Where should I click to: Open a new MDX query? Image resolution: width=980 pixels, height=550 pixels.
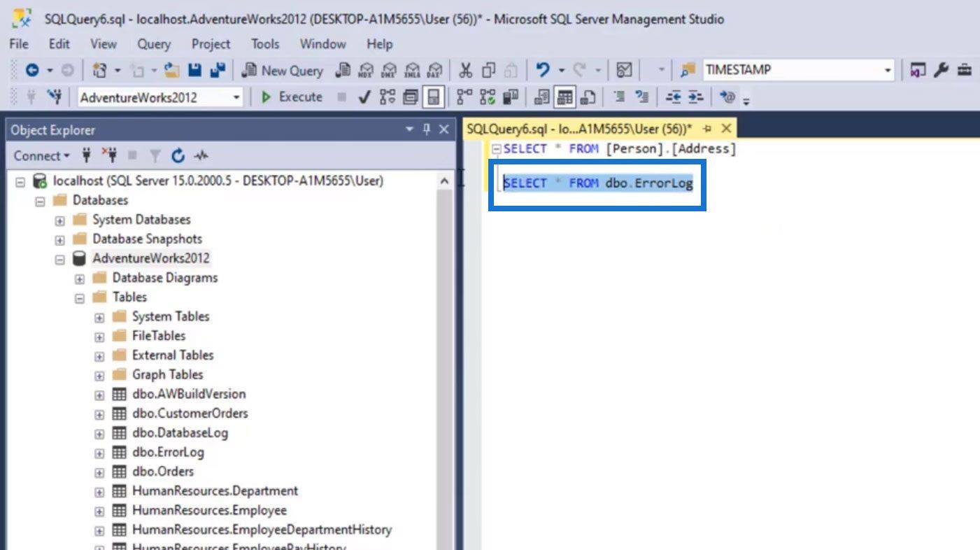pos(366,70)
